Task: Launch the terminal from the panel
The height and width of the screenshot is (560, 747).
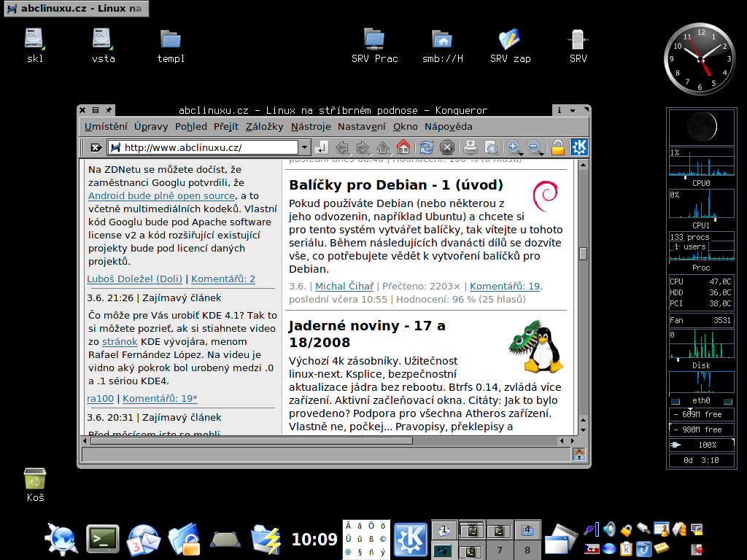Action: (102, 539)
